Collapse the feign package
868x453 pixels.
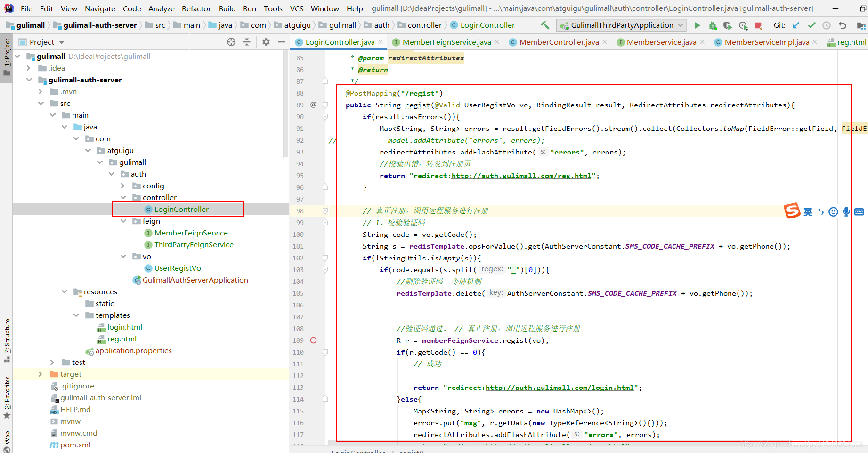[123, 221]
